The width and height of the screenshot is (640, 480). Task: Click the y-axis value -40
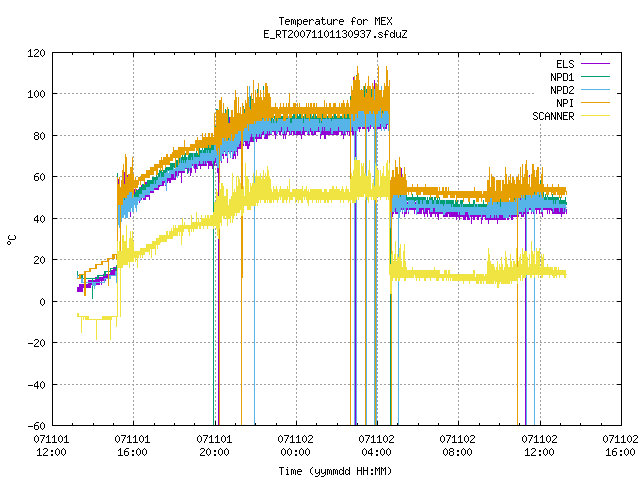36,385
